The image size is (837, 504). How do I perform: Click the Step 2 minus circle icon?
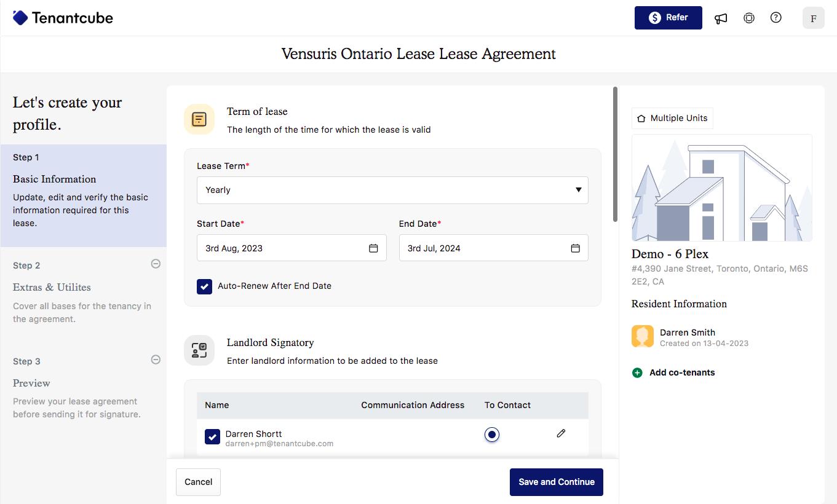point(156,264)
